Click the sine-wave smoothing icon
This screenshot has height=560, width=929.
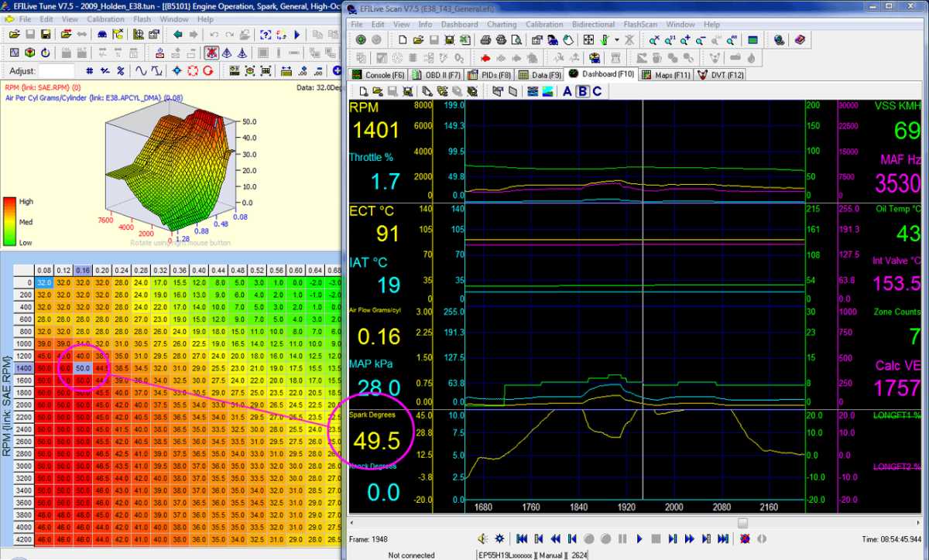(142, 70)
